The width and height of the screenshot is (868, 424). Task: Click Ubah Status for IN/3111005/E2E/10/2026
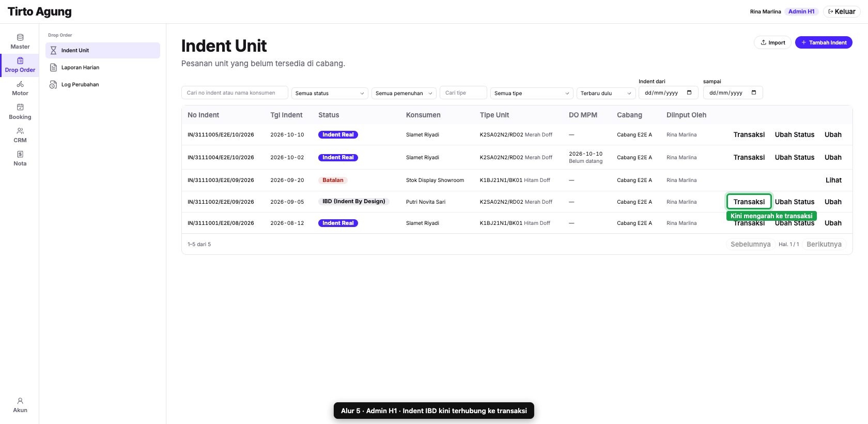point(795,134)
